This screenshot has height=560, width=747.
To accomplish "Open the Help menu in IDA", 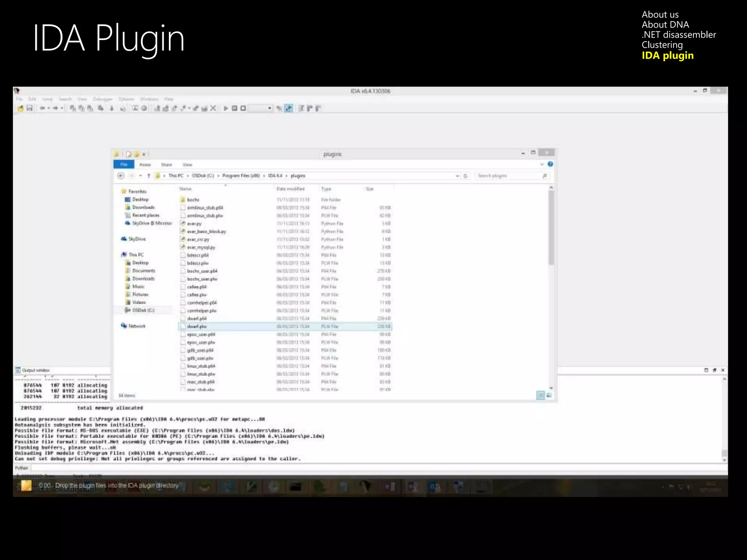I will pos(169,99).
